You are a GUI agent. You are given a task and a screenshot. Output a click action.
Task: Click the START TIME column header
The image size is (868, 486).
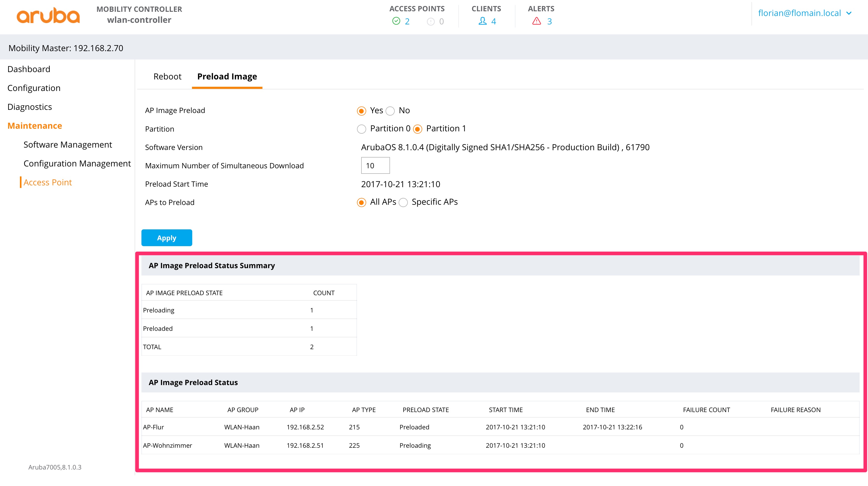tap(506, 410)
